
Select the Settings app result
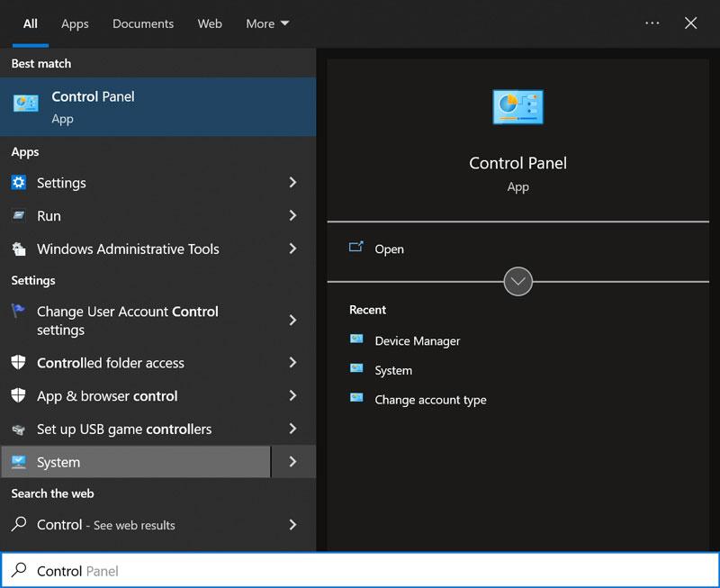[x=136, y=183]
